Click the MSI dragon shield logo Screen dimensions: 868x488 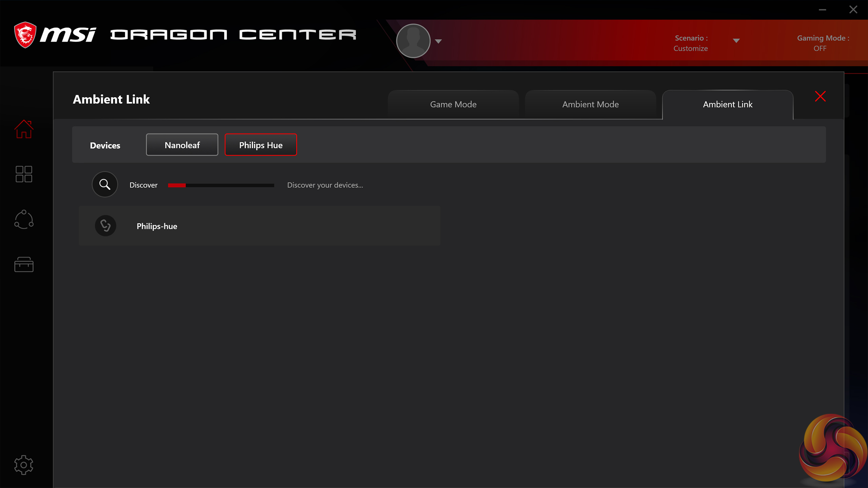(x=25, y=35)
